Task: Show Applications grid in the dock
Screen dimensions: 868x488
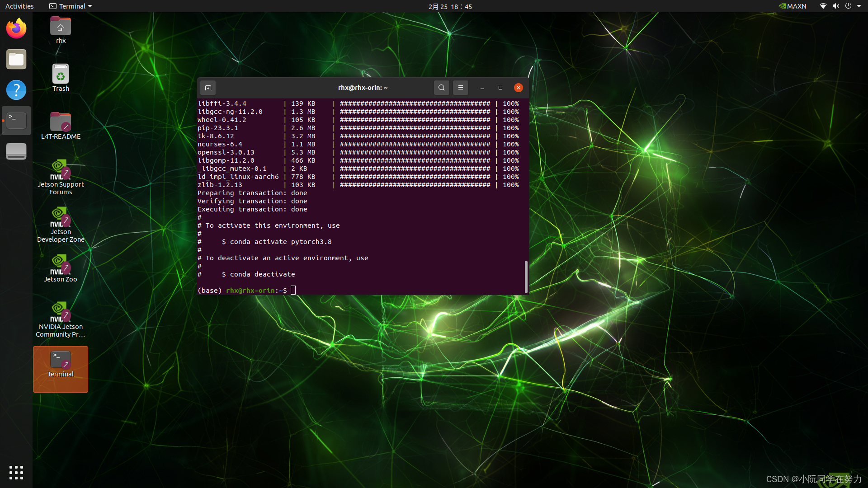Action: (x=16, y=473)
